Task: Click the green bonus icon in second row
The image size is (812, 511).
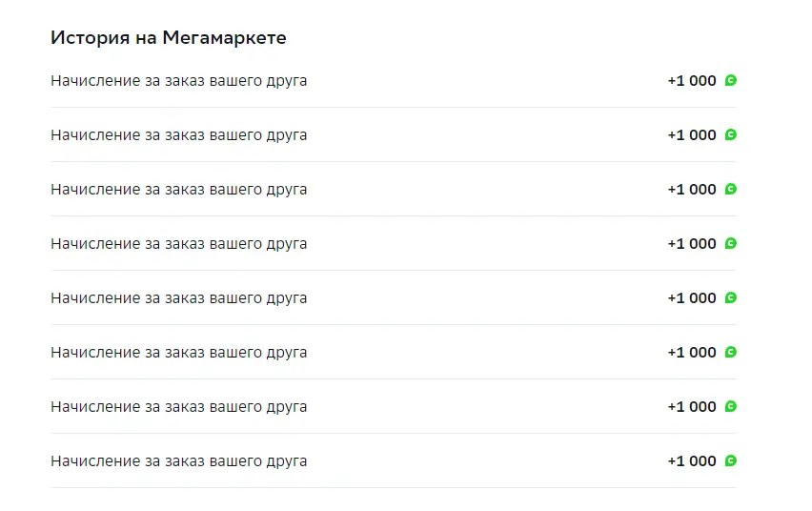Action: [x=731, y=134]
